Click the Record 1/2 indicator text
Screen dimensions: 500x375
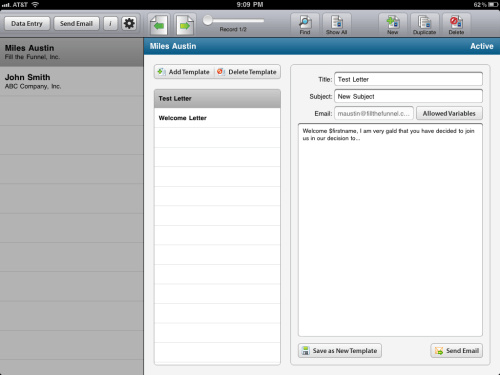(233, 29)
